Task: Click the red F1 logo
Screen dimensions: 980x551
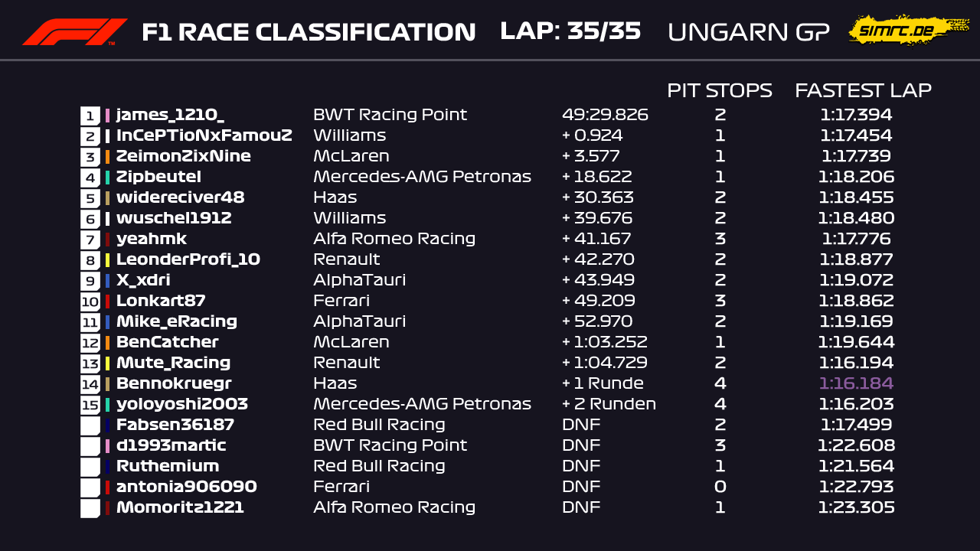Action: pos(75,32)
